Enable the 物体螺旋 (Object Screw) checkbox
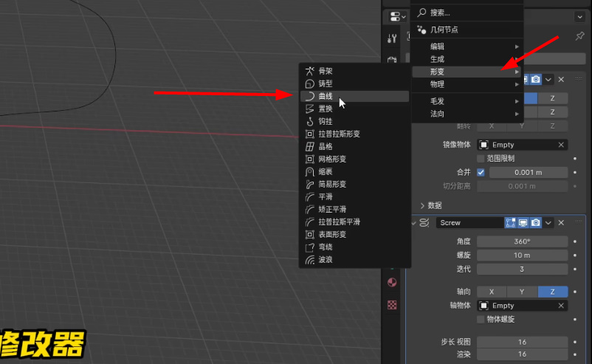Viewport: 592px width, 364px height. click(481, 319)
